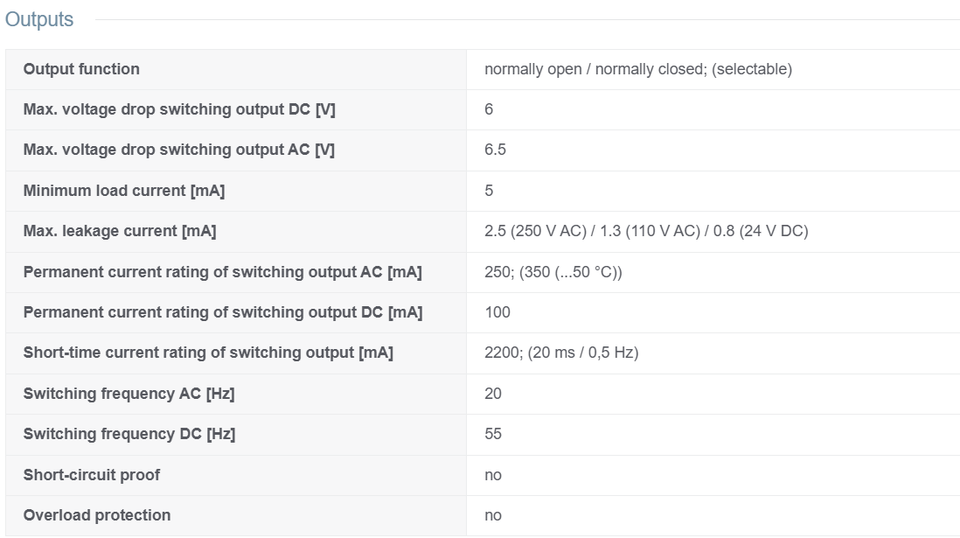Select Max. voltage drop switching output DC label

coord(179,110)
